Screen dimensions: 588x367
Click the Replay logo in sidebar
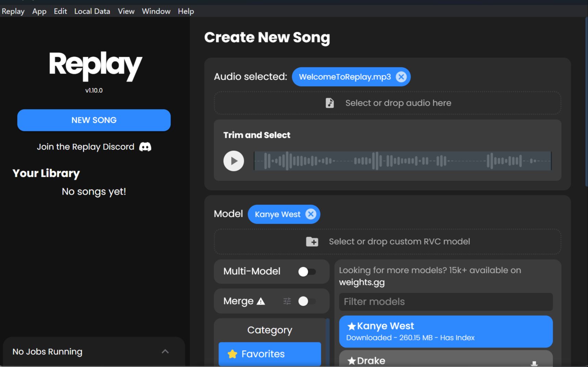(x=95, y=66)
